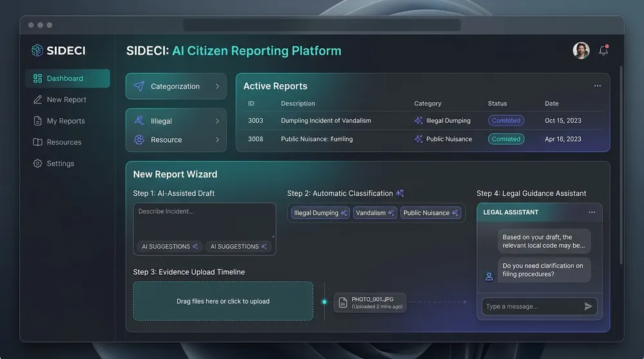Screen dimensions: 644x359
Task: Click the Step 2 classification sparkle icon
Action: 400,193
